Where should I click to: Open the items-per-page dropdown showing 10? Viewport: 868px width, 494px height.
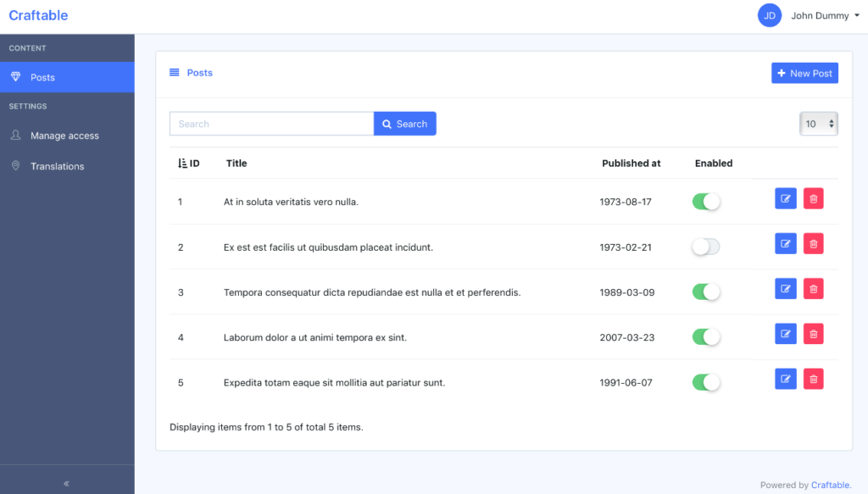819,124
